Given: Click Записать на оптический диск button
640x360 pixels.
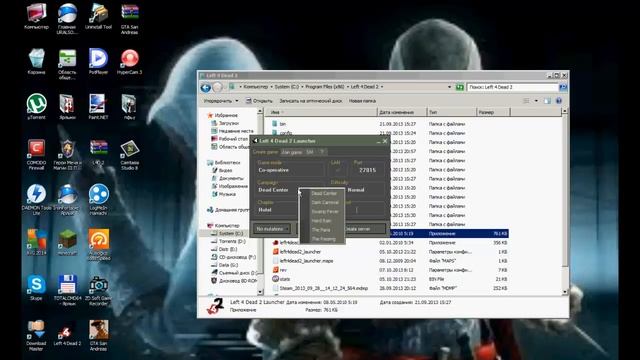Looking at the screenshot, I should (x=311, y=101).
